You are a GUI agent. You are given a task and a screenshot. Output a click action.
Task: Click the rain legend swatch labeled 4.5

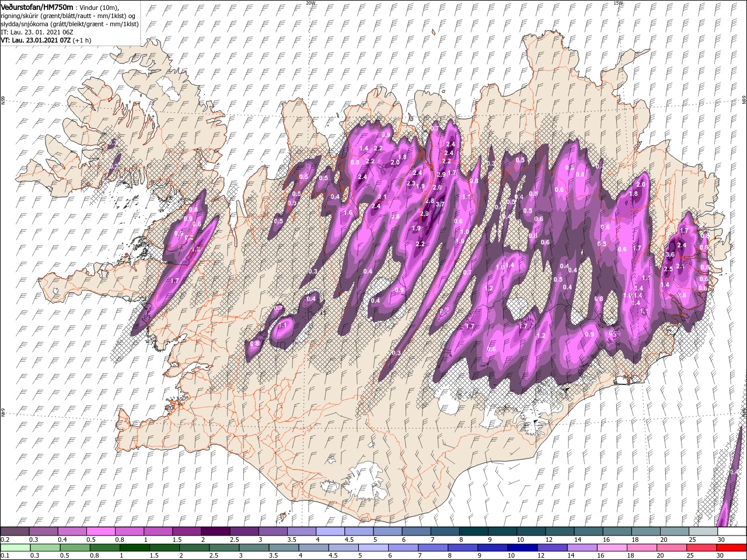coord(343,548)
